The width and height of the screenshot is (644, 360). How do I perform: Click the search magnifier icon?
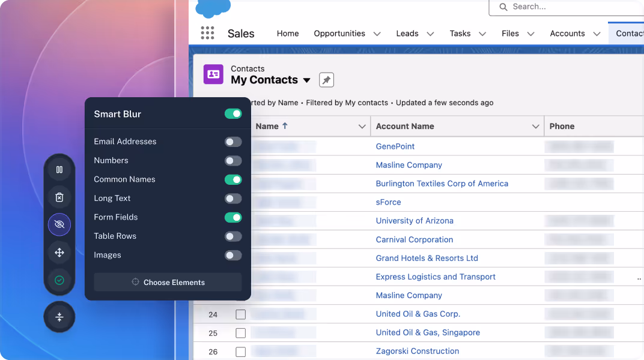point(503,7)
